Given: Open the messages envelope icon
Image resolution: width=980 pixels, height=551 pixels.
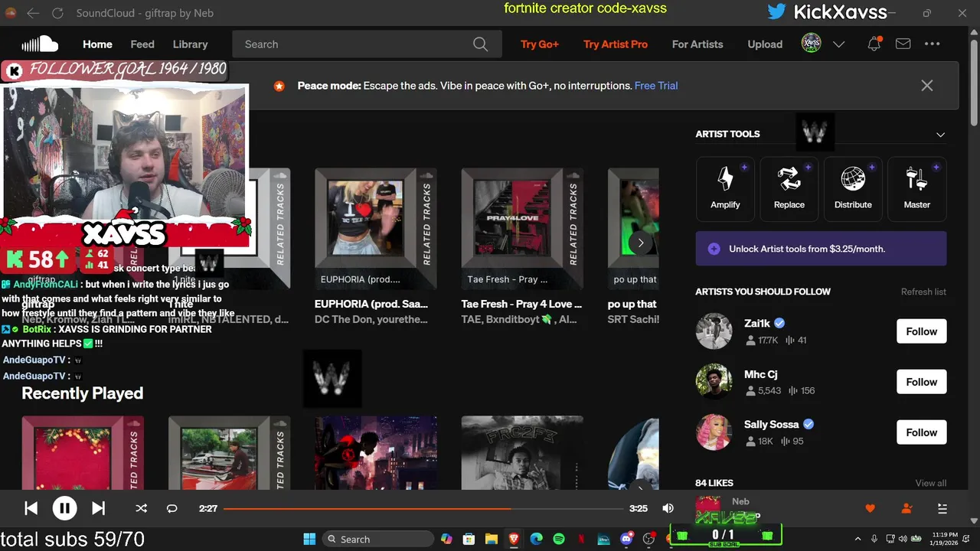Looking at the screenshot, I should (x=903, y=44).
